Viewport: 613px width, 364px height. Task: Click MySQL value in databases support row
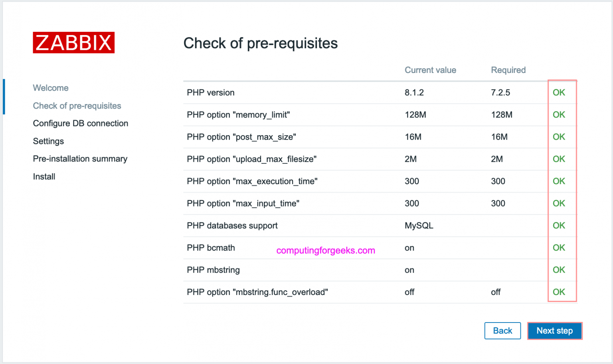point(419,226)
